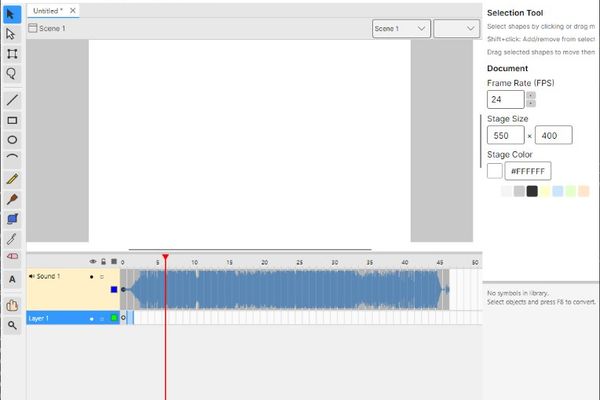Click the outline square icon in timeline header
600x400 pixels.
point(114,261)
